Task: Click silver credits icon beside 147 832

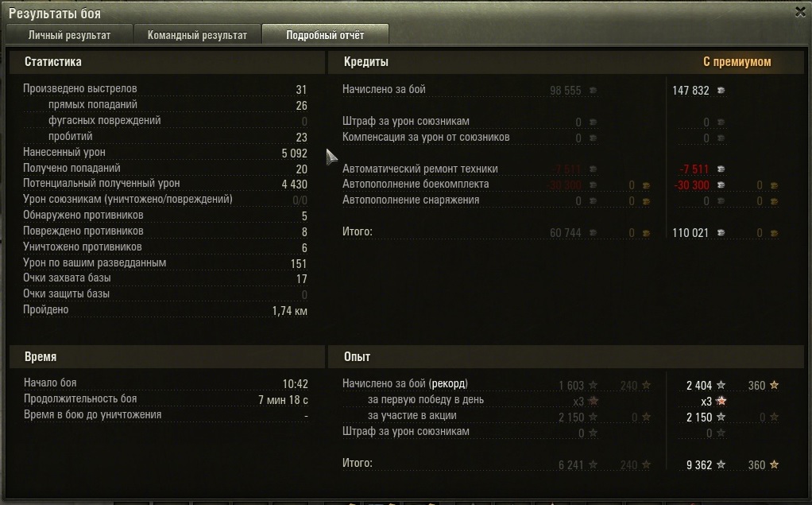Action: pyautogui.click(x=721, y=90)
